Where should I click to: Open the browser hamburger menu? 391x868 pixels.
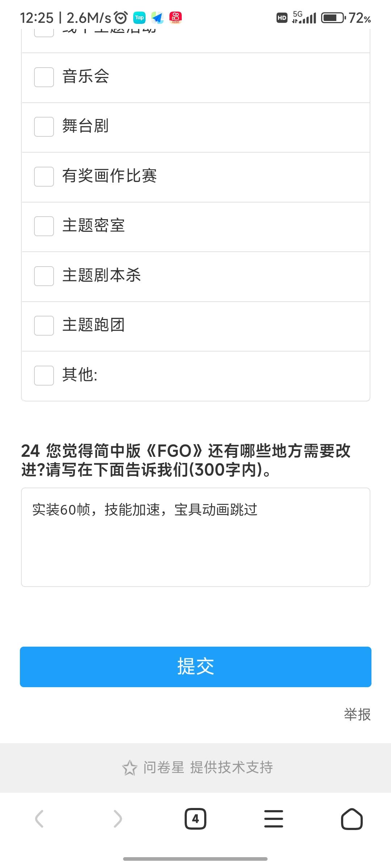(274, 819)
